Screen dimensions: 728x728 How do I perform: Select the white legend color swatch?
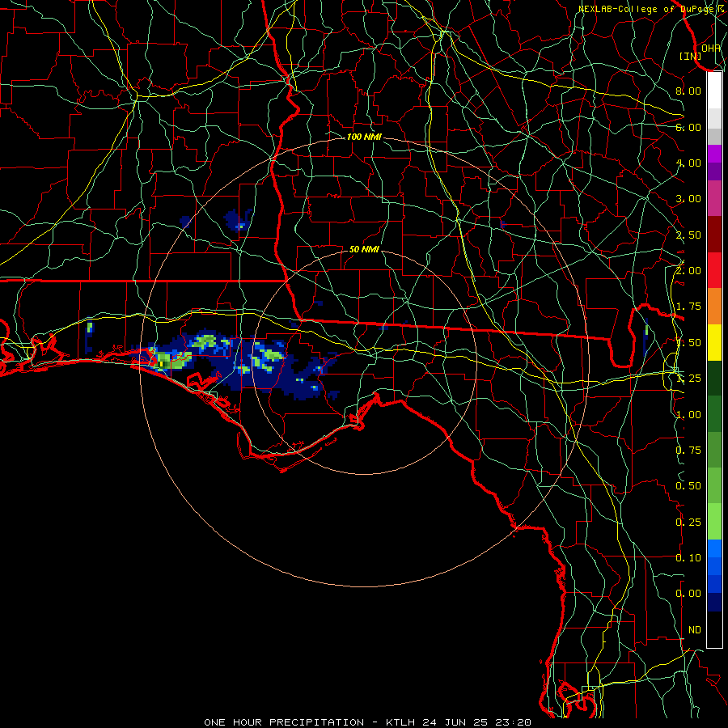[x=714, y=90]
